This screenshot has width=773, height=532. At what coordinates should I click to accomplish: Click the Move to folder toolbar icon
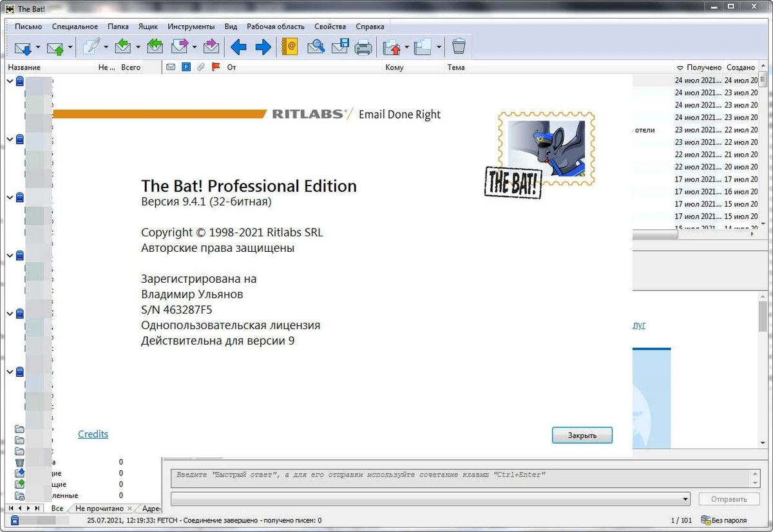coord(392,47)
